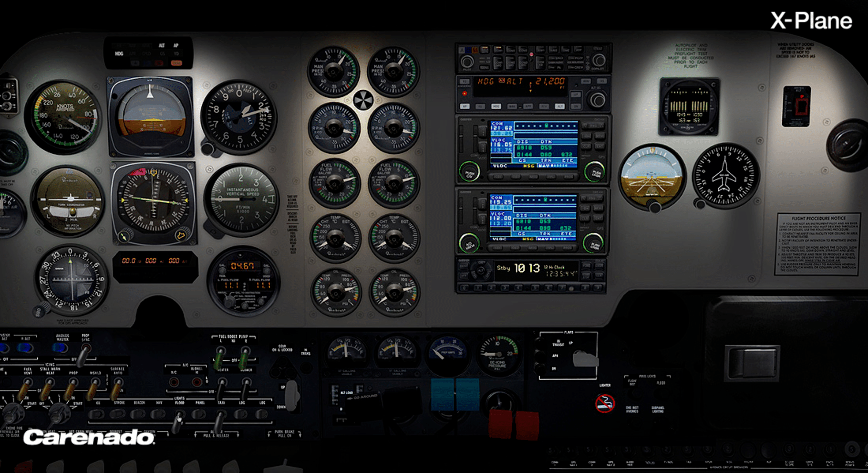Click the RMI compass card gauge

click(72, 280)
